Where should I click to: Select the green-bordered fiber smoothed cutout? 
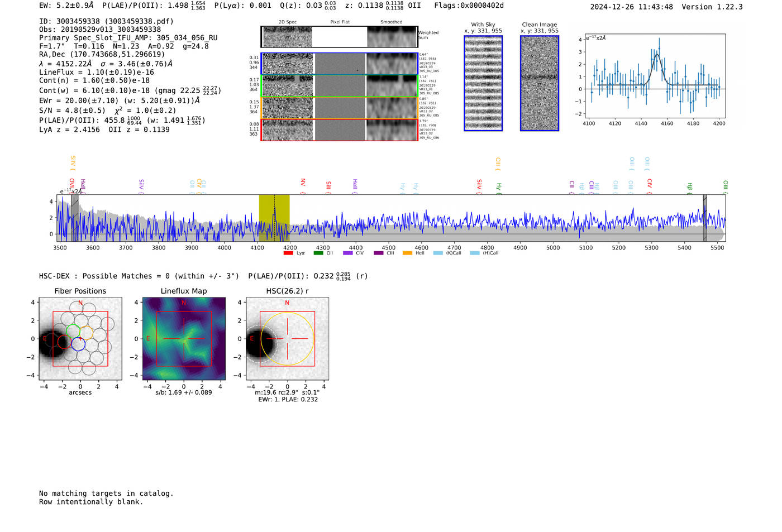[x=392, y=86]
